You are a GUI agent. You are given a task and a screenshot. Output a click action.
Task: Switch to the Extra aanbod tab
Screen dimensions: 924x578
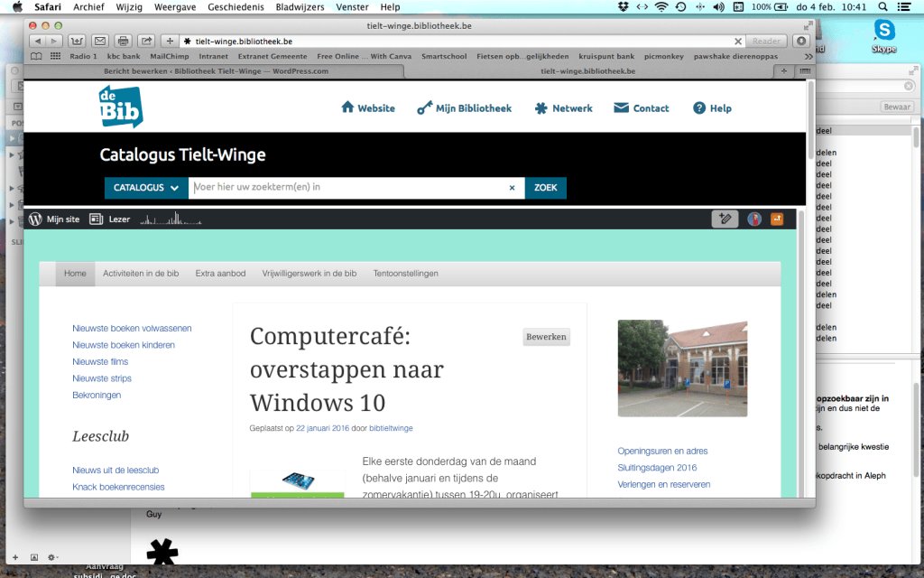[220, 273]
